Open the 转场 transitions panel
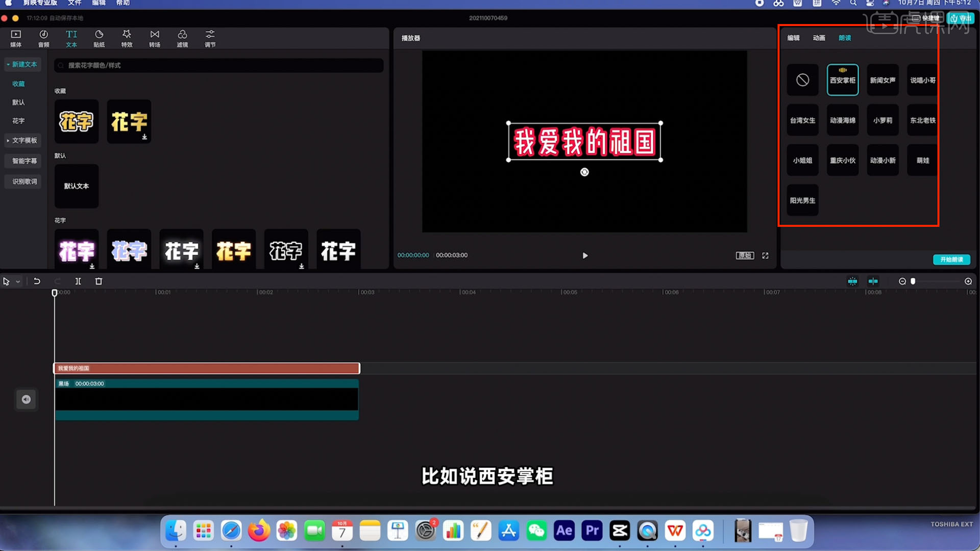 (x=155, y=38)
